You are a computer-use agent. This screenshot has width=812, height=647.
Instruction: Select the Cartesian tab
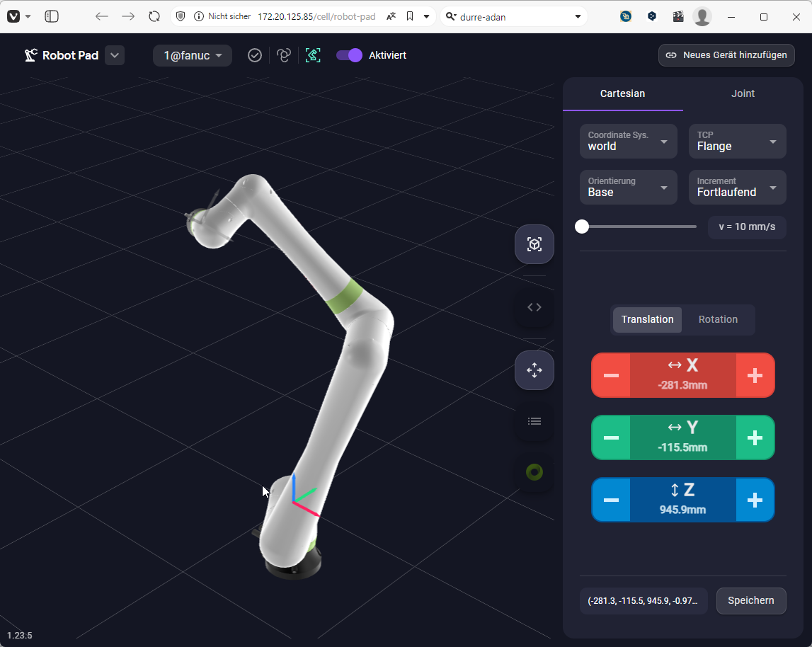coord(622,93)
